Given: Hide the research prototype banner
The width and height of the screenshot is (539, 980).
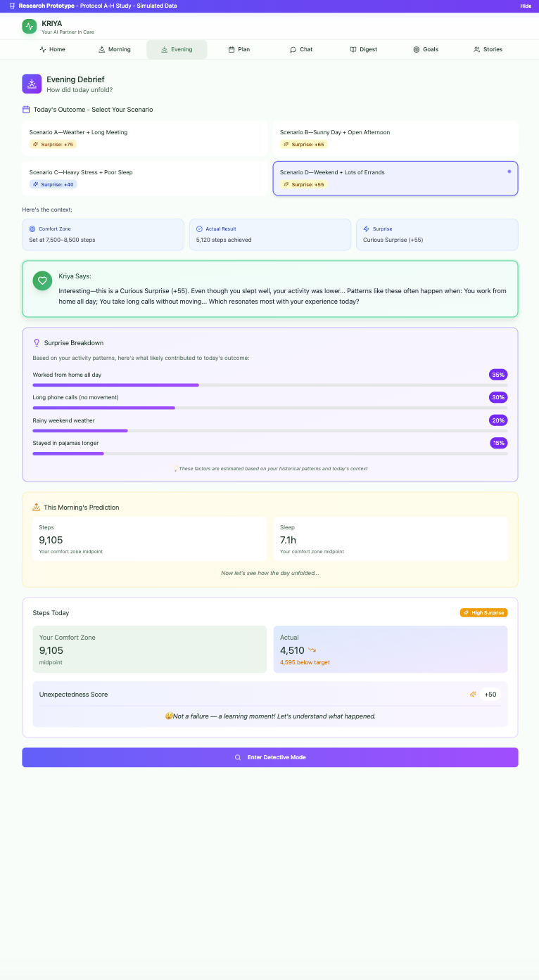Looking at the screenshot, I should (x=525, y=6).
